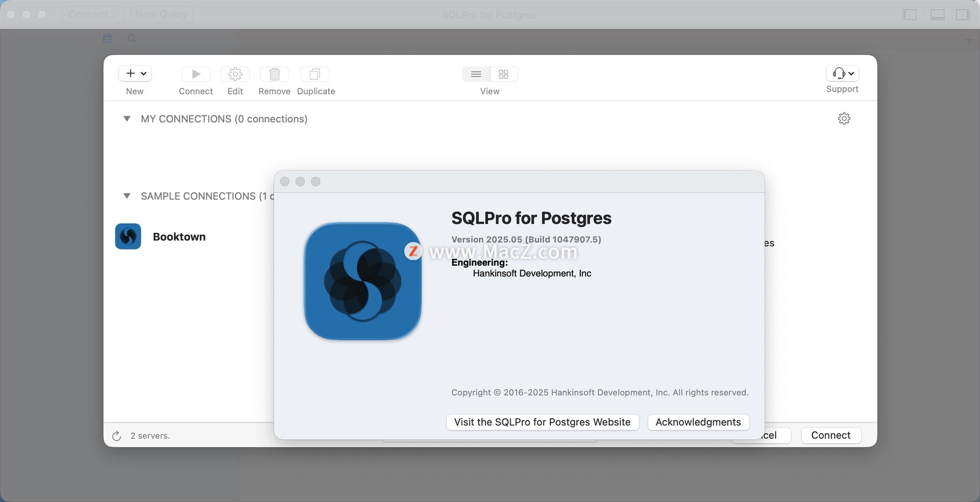980x502 pixels.
Task: Toggle the right sidebar in main window
Action: click(963, 15)
